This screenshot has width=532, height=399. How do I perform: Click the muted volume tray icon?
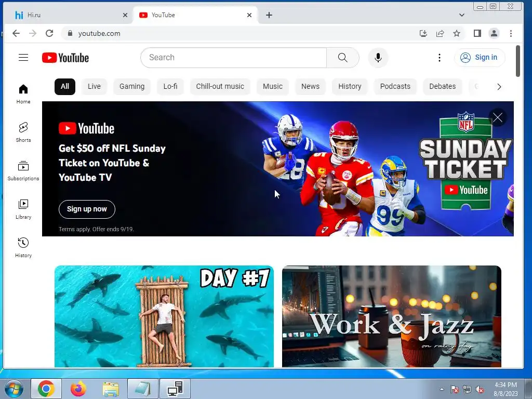pos(480,389)
